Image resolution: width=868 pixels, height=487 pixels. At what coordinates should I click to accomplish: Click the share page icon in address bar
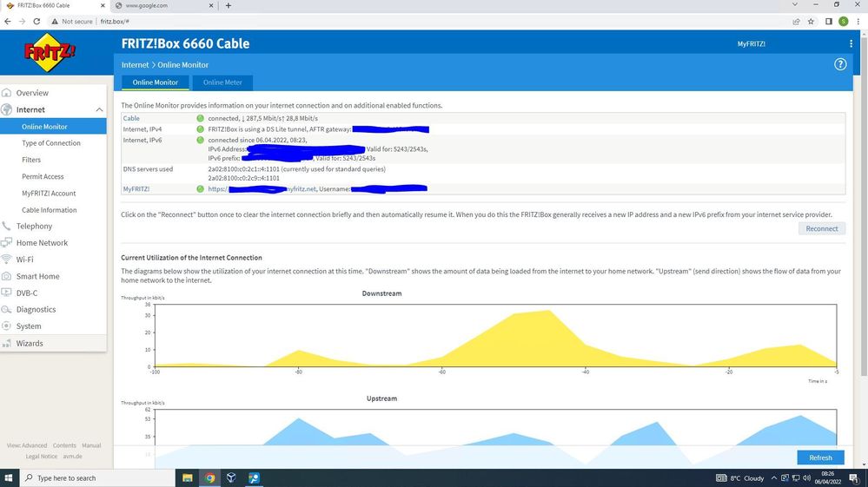tap(796, 22)
